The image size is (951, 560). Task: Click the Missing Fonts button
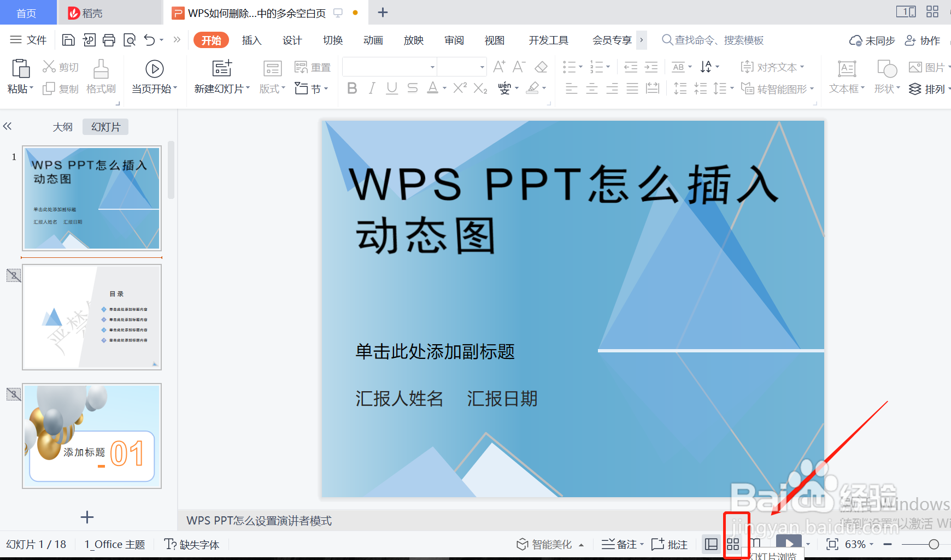click(192, 544)
